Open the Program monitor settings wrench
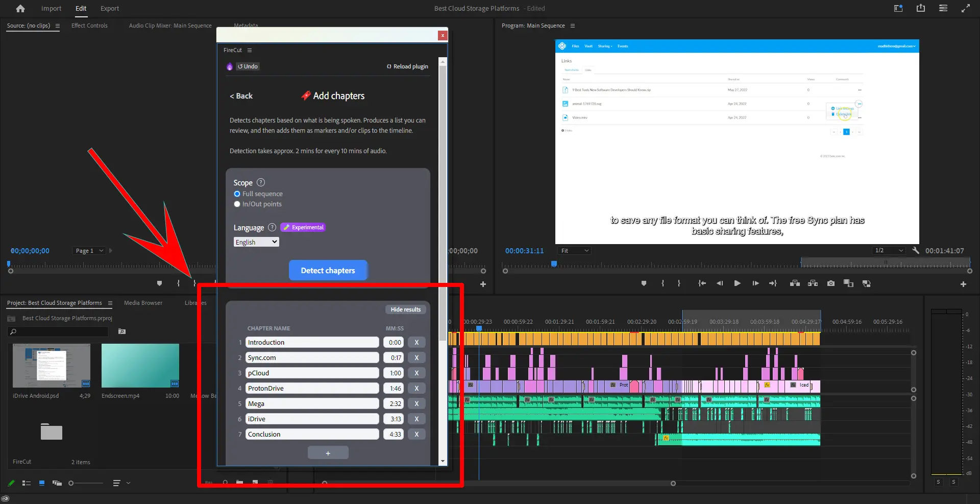Image resolution: width=980 pixels, height=504 pixels. coord(915,251)
